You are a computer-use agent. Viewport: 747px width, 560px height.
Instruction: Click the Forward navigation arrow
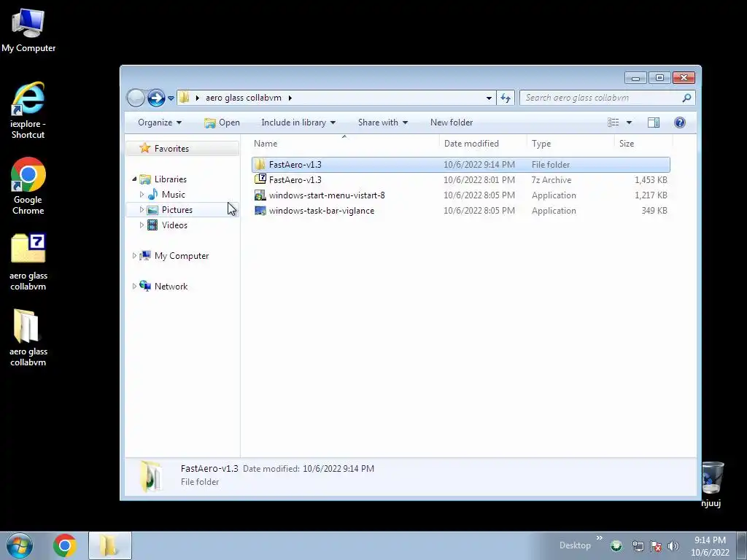pos(156,98)
